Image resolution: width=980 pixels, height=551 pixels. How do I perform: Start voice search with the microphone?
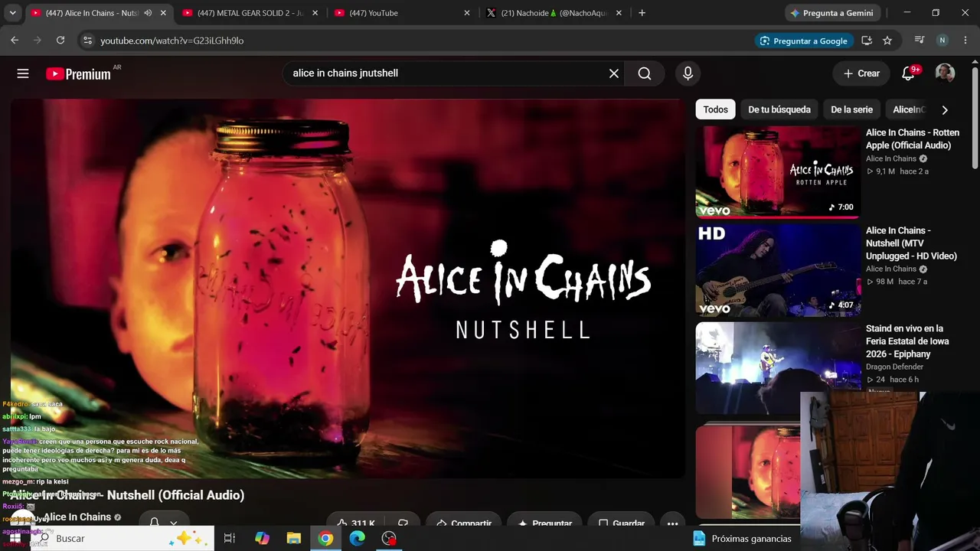click(688, 73)
